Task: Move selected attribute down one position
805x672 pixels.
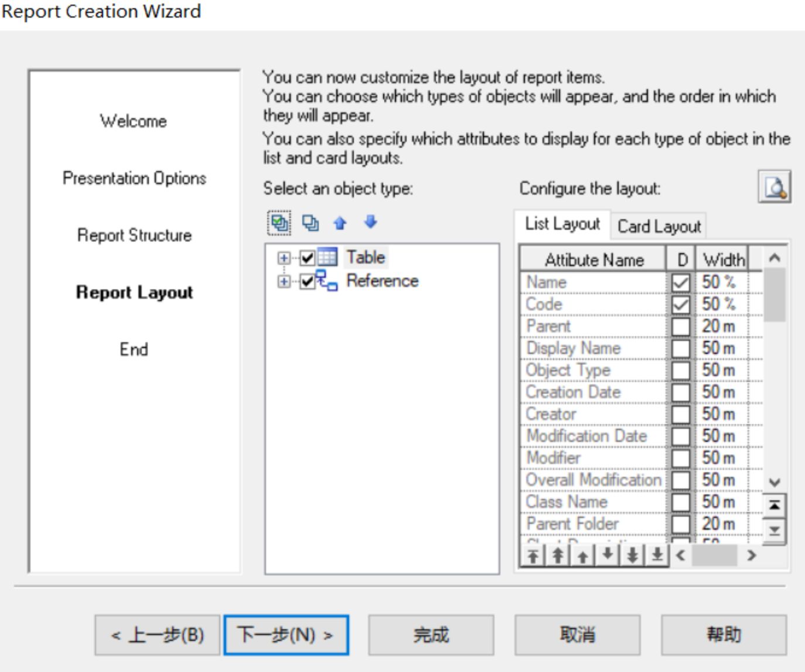Action: (x=608, y=557)
